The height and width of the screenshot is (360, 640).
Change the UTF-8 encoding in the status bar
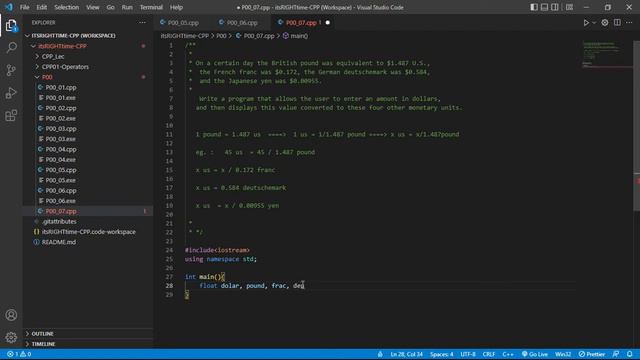point(468,354)
